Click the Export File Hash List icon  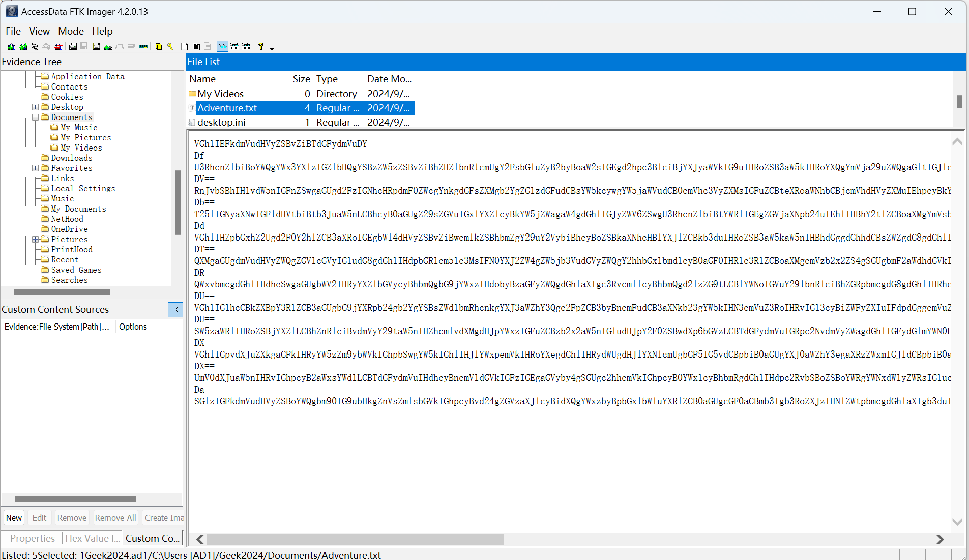click(196, 46)
